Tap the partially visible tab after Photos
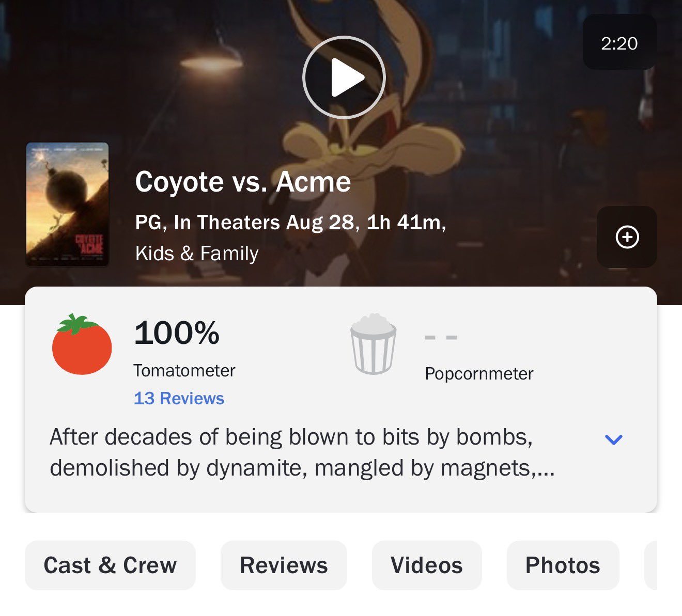This screenshot has height=616, width=682. point(651,565)
